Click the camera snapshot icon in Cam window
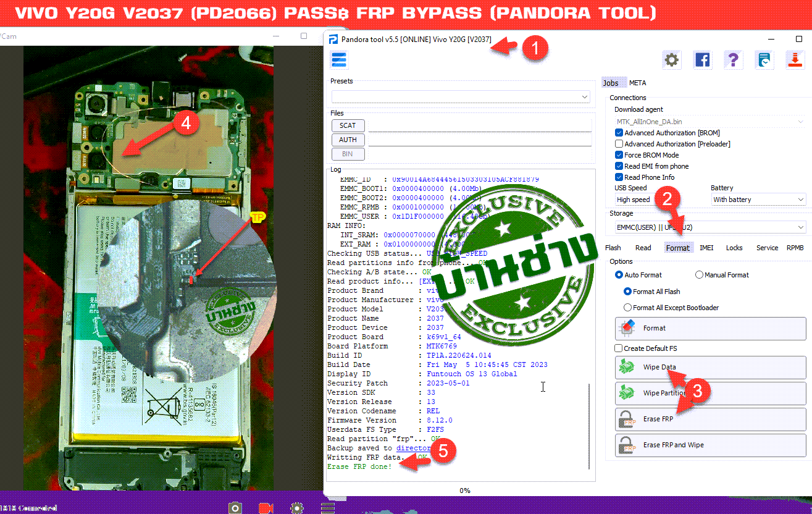This screenshot has width=812, height=514. point(235,508)
